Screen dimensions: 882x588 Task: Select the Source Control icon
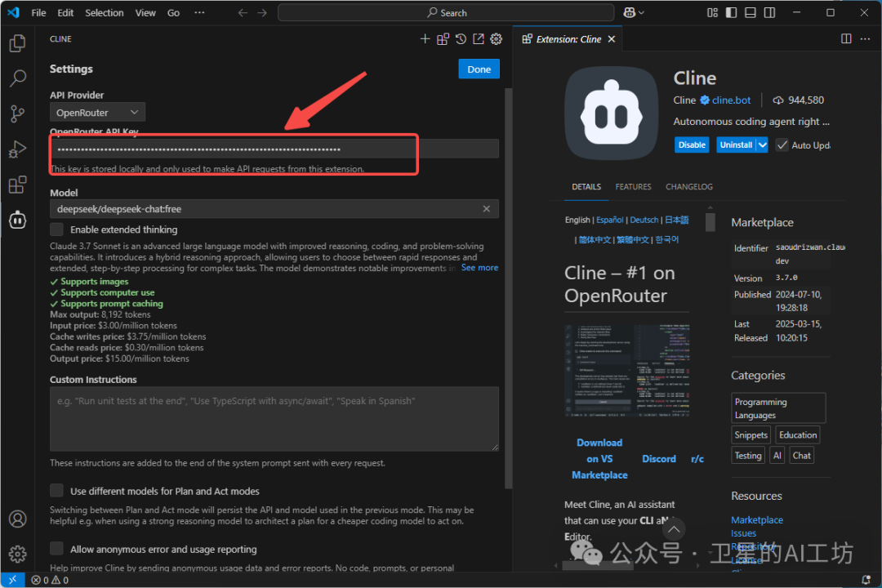point(17,114)
